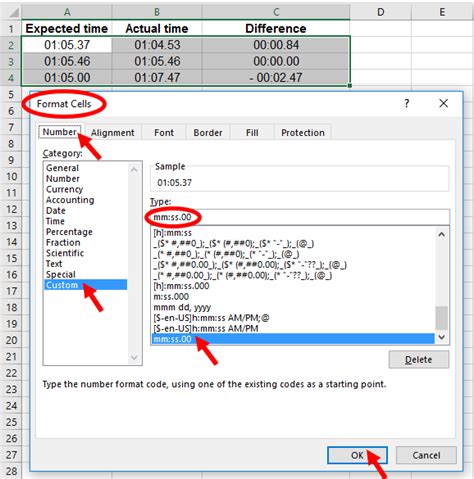The image size is (474, 479).
Task: Select column D header
Action: coord(380,12)
